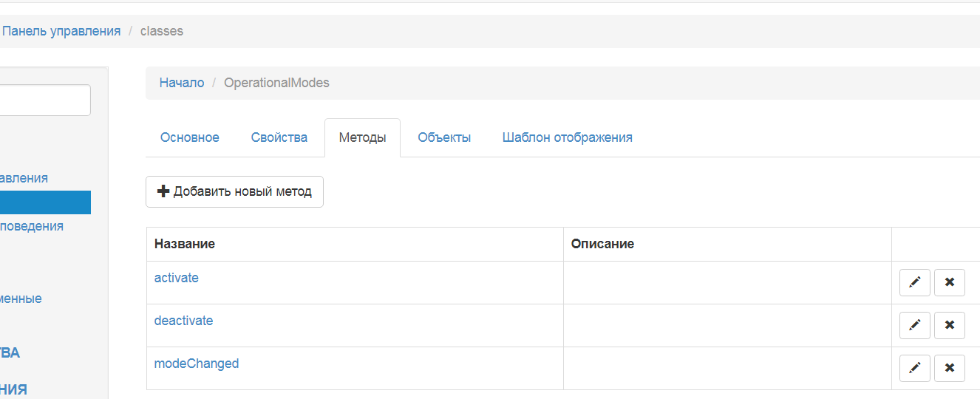This screenshot has width=980, height=399.
Task: Open the deactivate method link
Action: tap(183, 321)
